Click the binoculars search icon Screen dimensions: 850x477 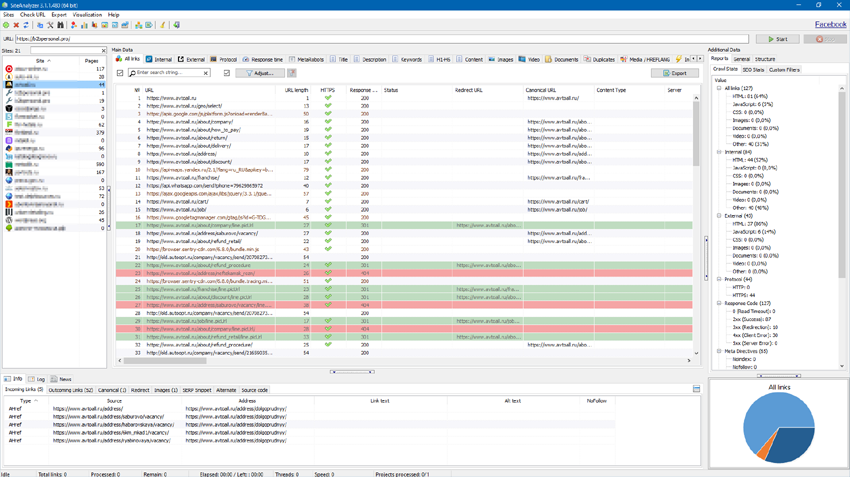coord(60,25)
